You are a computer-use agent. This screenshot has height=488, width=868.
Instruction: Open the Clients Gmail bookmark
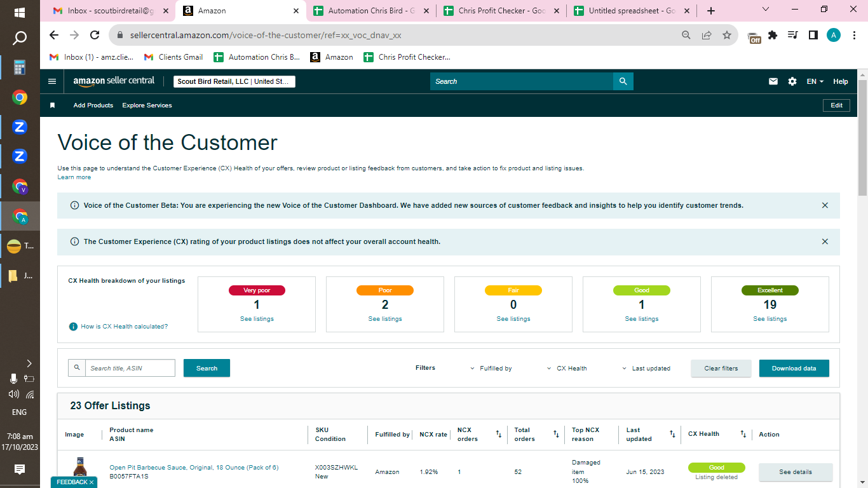[173, 57]
